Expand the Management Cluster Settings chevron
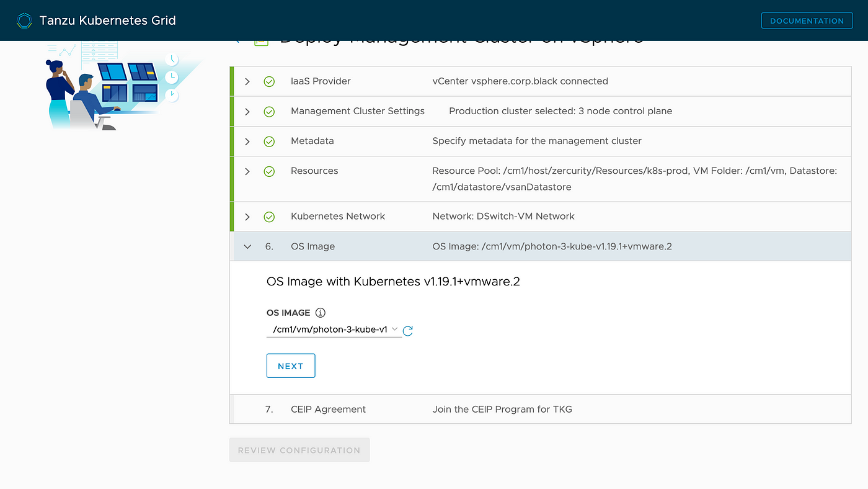The width and height of the screenshot is (868, 489). (x=247, y=111)
